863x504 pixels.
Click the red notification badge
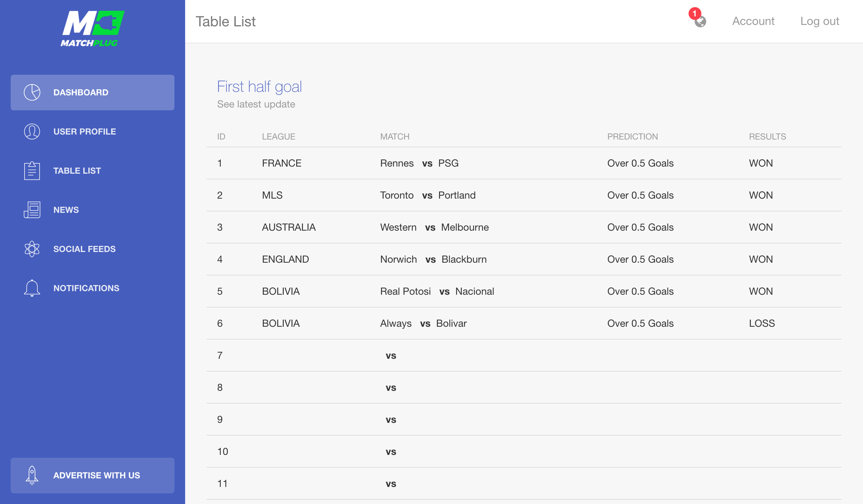[x=695, y=14]
